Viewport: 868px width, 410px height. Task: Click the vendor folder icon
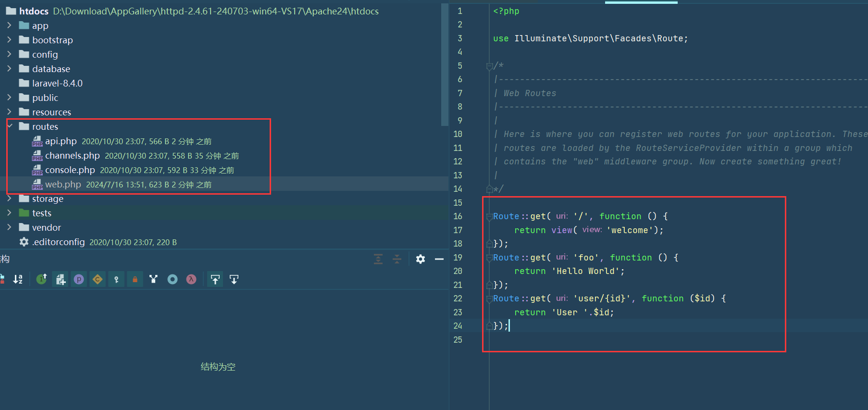pos(24,227)
